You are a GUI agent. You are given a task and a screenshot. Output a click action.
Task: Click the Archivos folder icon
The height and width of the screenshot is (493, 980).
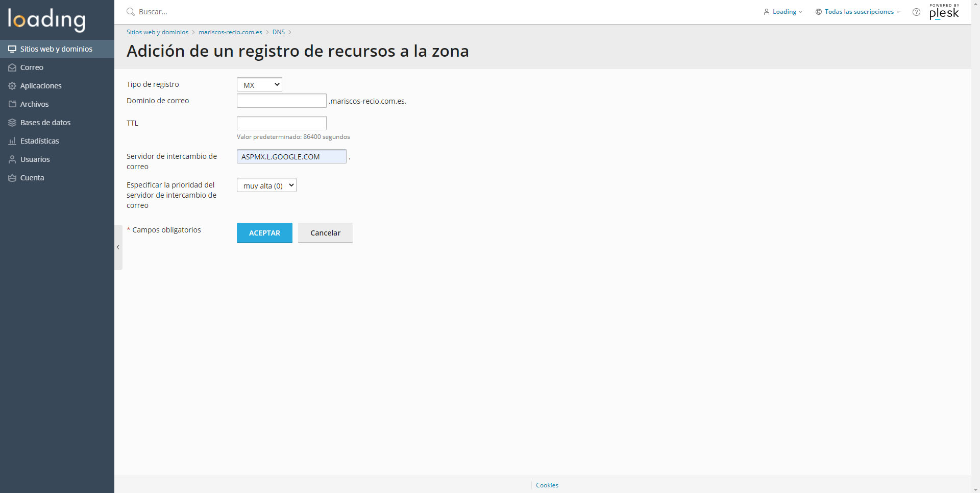12,104
